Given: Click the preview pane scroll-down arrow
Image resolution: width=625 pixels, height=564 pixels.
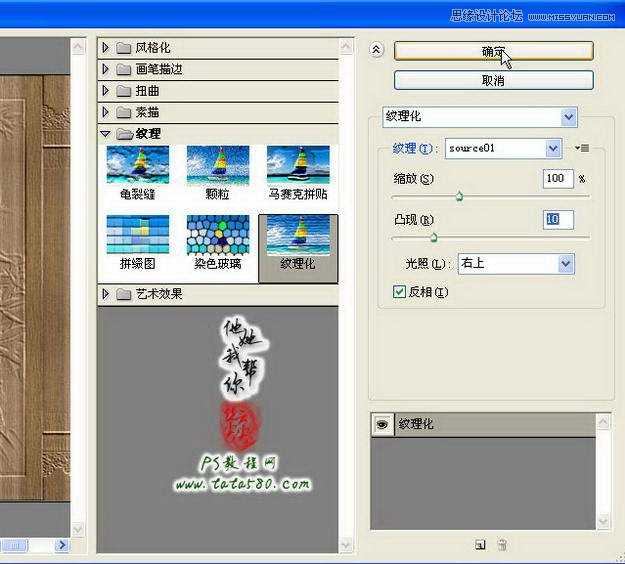Looking at the screenshot, I should (x=78, y=529).
